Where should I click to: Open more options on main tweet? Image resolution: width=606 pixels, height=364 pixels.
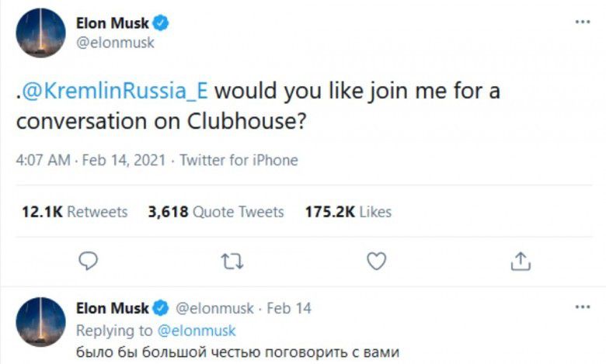pyautogui.click(x=582, y=22)
